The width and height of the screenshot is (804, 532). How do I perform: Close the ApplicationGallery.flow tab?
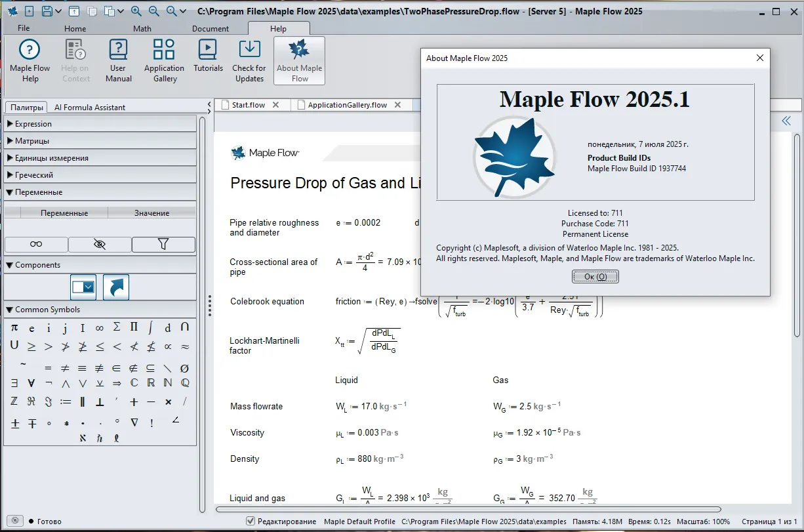pyautogui.click(x=397, y=104)
